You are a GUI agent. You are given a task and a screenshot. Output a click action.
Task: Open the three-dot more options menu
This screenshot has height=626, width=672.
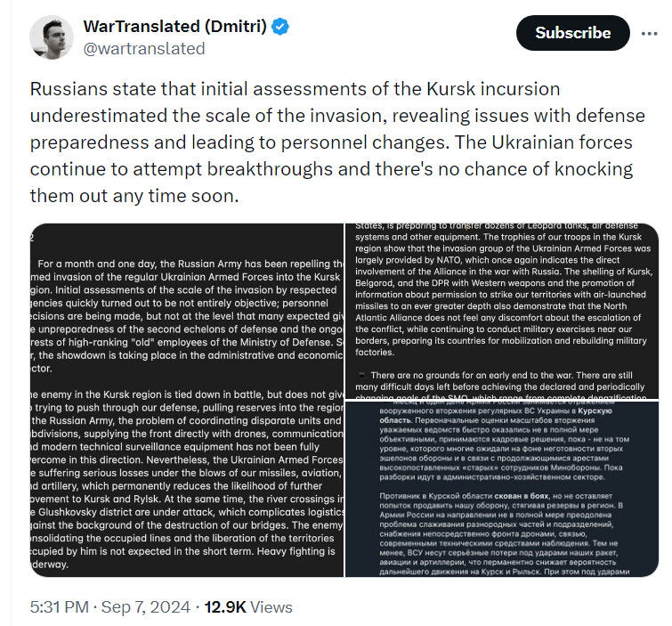(x=649, y=34)
